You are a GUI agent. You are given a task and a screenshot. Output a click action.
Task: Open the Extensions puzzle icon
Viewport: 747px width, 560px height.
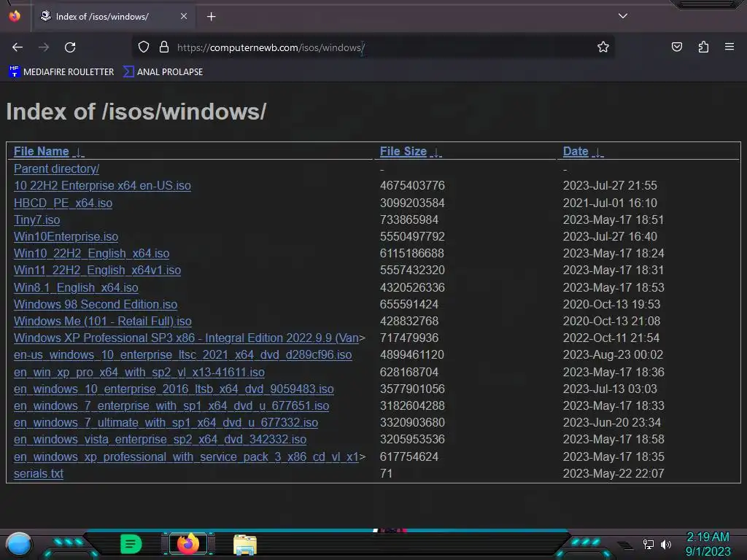click(x=703, y=47)
